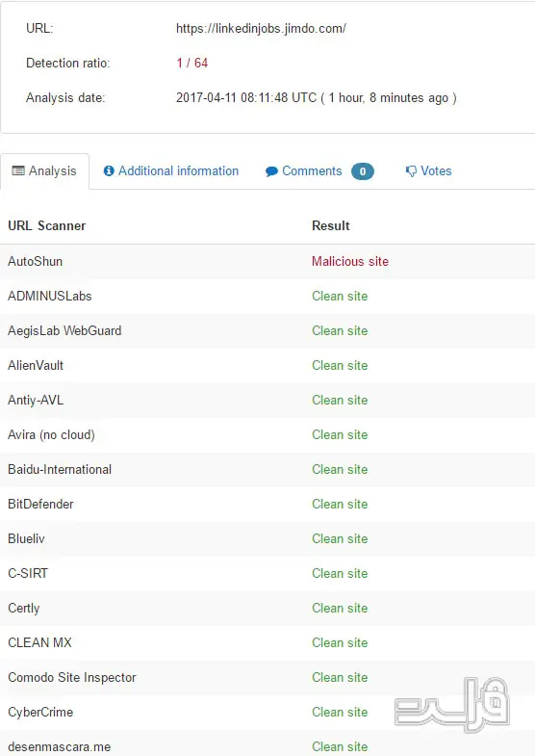
Task: Click the URL Scanner column header
Action: click(47, 225)
